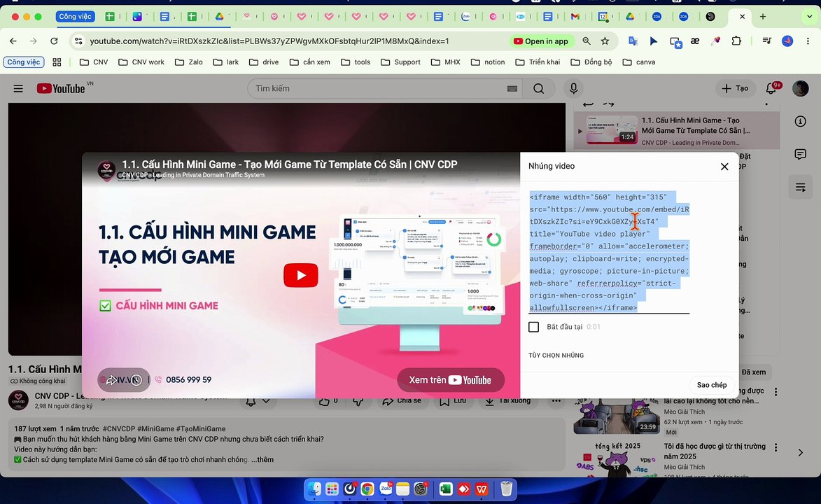Open Excel from the Dock
Screen dimensions: 821x504
(446, 489)
